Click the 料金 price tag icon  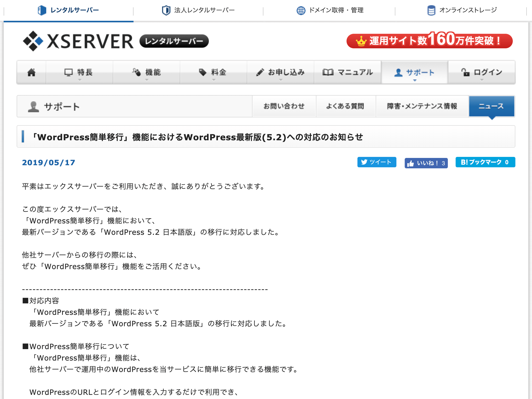(x=203, y=72)
